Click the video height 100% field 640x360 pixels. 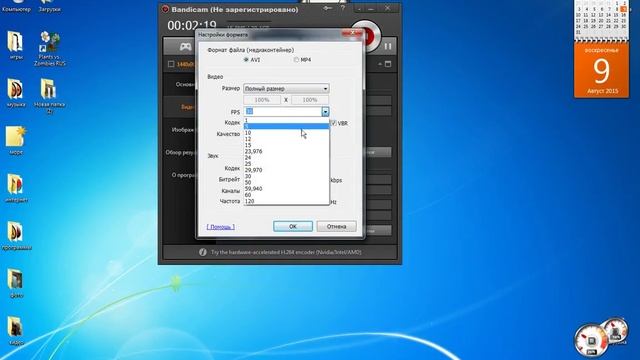pyautogui.click(x=310, y=100)
